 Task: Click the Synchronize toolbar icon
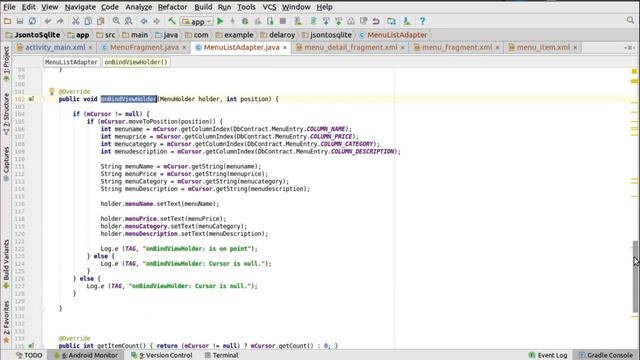click(x=32, y=21)
